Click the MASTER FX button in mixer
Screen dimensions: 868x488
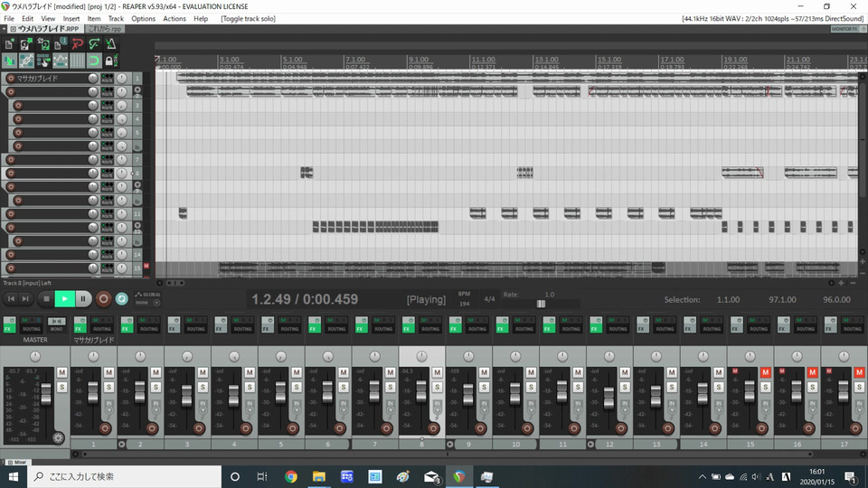(9, 324)
